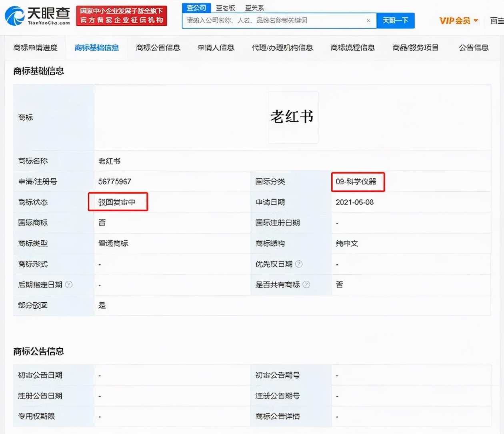Click the help icon beside 优先权日期
504x434 pixels.
point(300,264)
